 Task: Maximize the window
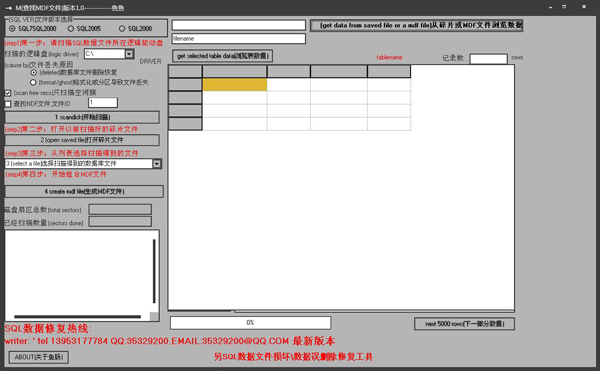(564, 7)
